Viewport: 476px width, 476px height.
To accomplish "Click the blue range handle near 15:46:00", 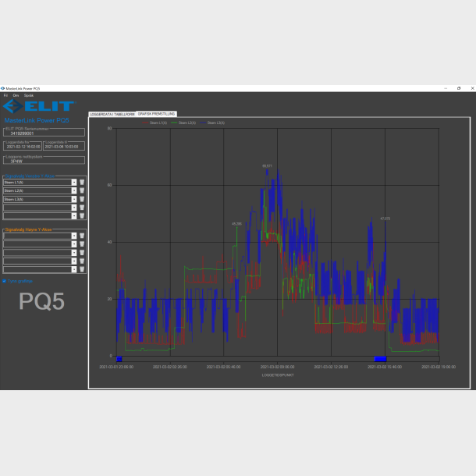I will click(x=380, y=359).
